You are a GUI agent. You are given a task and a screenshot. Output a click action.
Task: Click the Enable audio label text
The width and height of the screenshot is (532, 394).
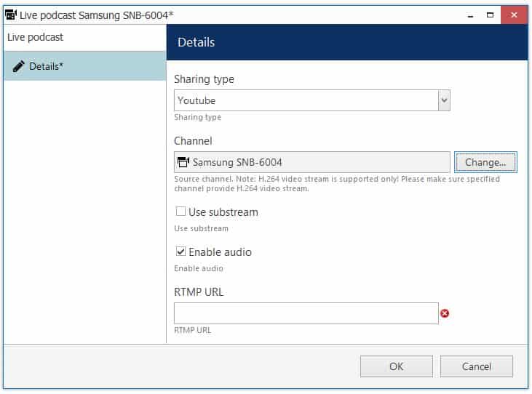click(220, 252)
